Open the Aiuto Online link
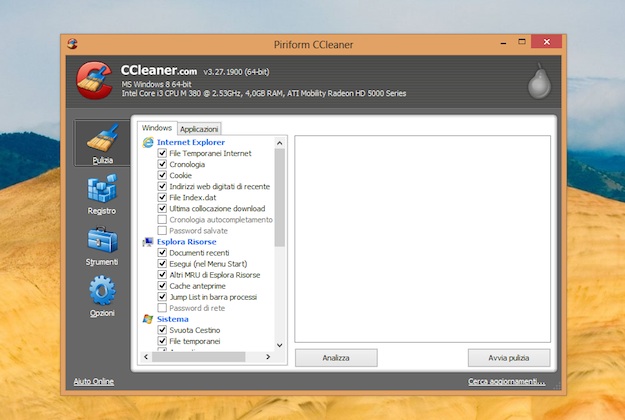625x420 pixels. tap(94, 382)
